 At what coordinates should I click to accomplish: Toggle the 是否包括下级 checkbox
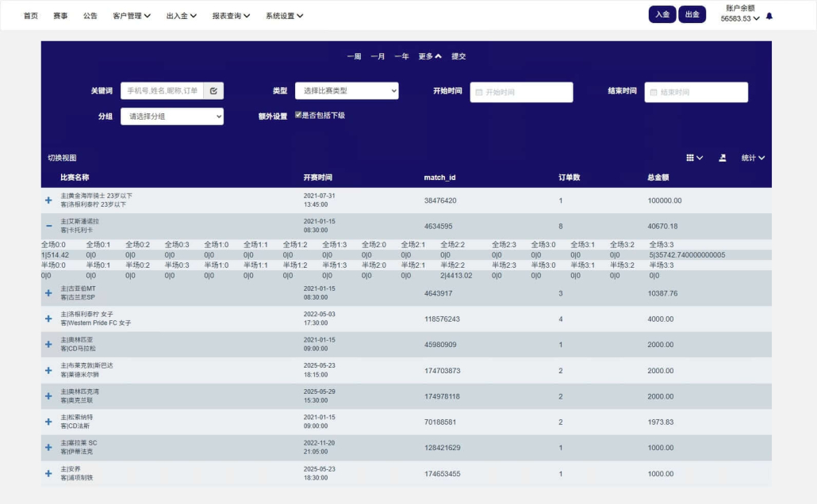[x=298, y=115]
